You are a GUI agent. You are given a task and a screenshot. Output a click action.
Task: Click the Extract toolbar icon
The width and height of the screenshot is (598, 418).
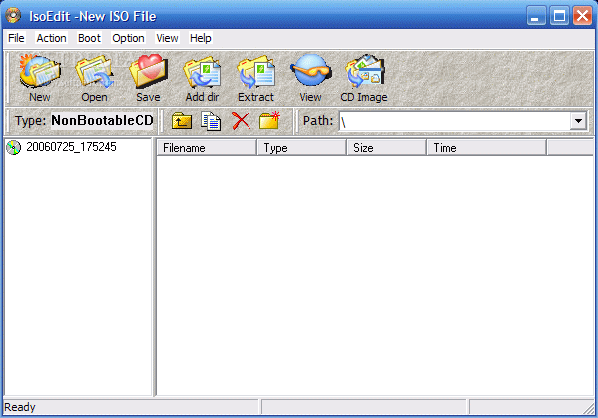point(256,78)
